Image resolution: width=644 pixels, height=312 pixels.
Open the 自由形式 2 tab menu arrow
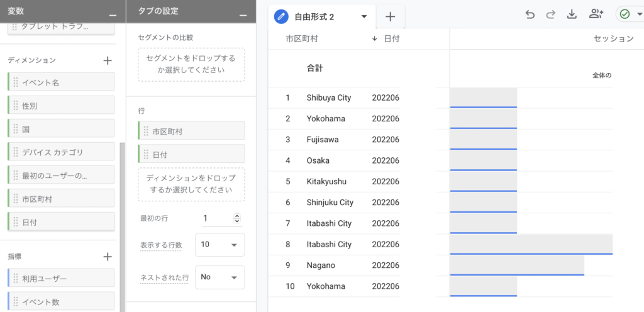coord(364,17)
